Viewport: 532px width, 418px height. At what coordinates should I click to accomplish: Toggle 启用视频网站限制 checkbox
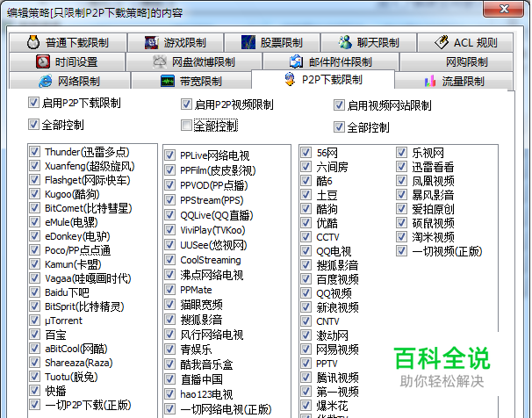[339, 105]
